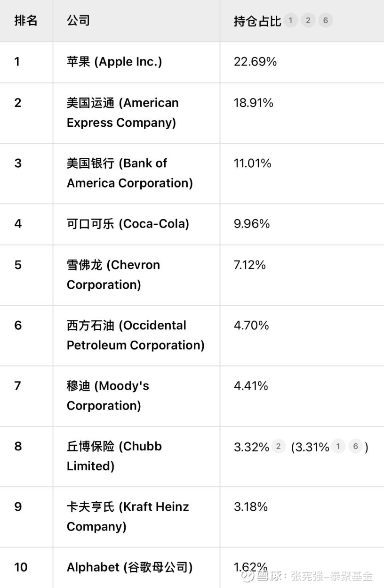Click Apple's 22.69% holding value
This screenshot has width=384, height=588.
point(255,62)
